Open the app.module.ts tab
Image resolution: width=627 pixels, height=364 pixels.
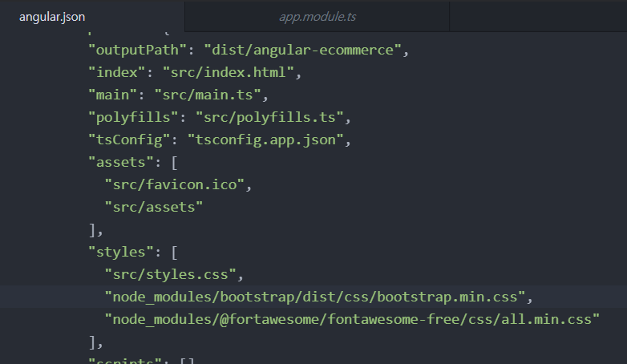317,17
